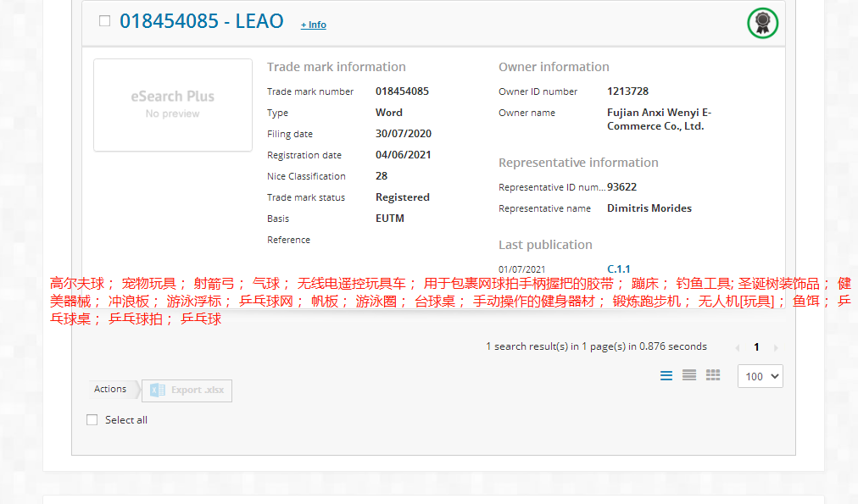Enable the Select all checkbox

tap(92, 419)
